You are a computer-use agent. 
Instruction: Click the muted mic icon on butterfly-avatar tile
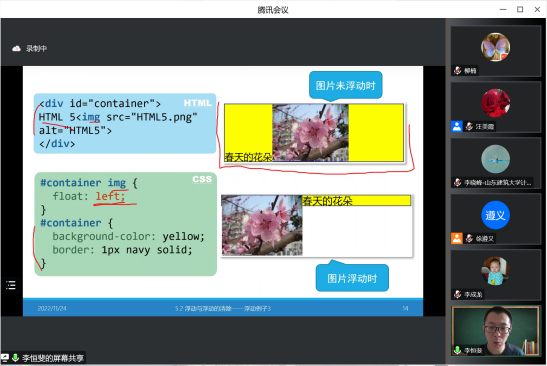click(457, 70)
